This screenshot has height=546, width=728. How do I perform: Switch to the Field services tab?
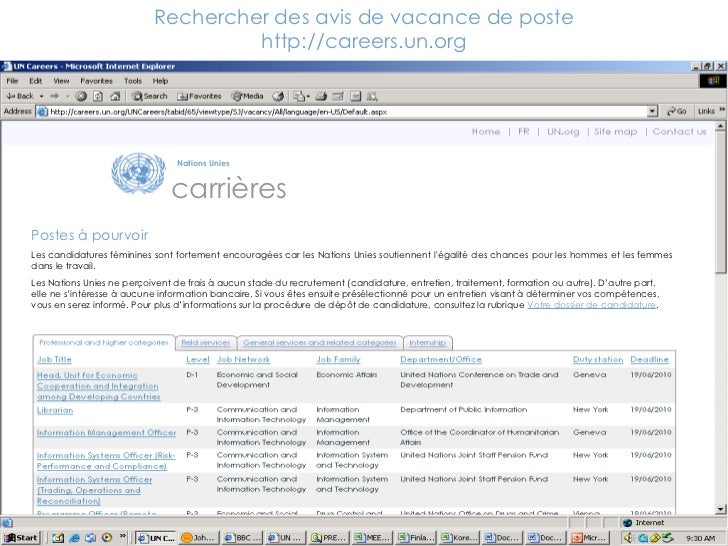pos(206,343)
